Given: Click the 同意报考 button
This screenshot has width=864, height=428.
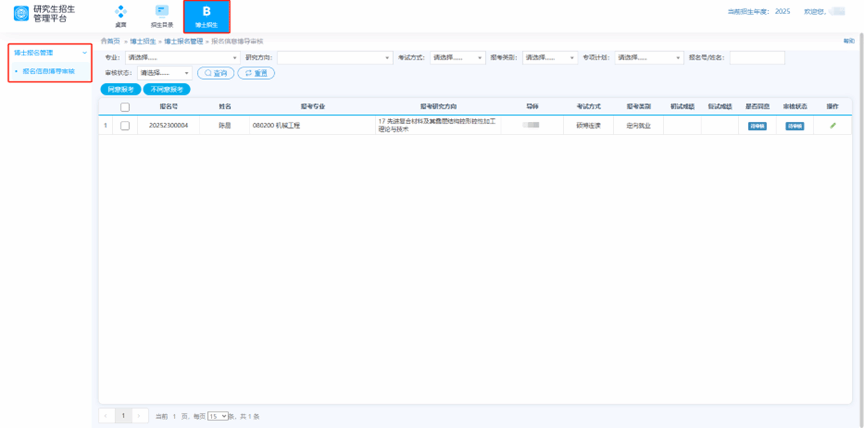Looking at the screenshot, I should (121, 89).
